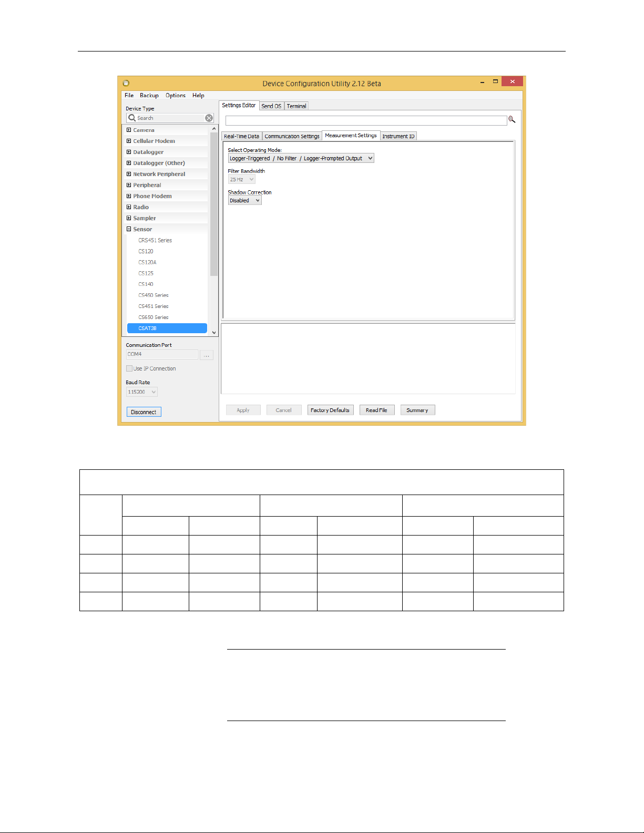The width and height of the screenshot is (644, 833).
Task: Click the Apply button
Action: 243,410
